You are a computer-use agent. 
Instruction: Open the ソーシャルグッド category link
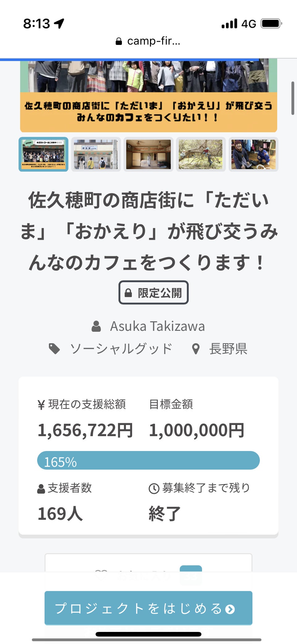click(x=121, y=349)
